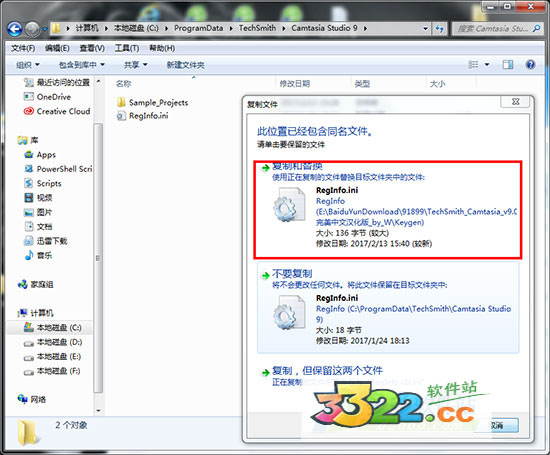550x455 pixels.
Task: Open the help question mark icon
Action: [530, 65]
